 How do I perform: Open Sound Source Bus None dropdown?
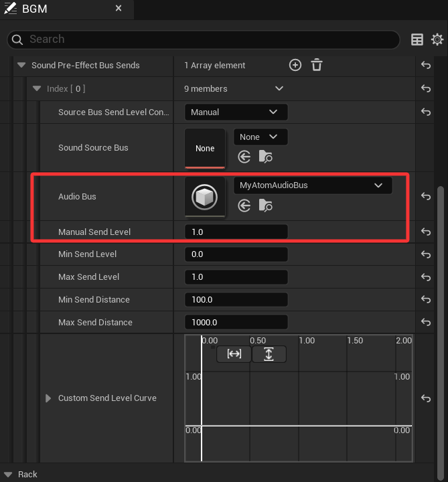(x=260, y=137)
